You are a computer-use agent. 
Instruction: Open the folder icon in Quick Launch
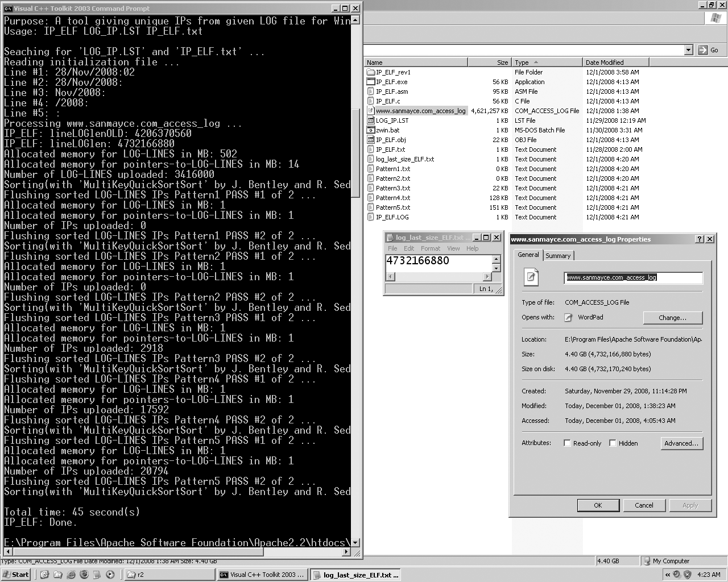click(x=57, y=575)
